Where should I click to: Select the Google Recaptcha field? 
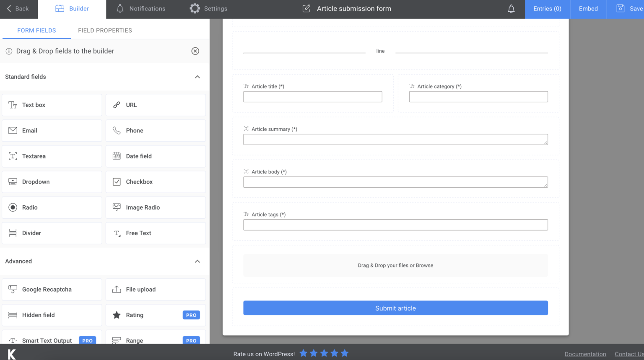click(x=52, y=289)
